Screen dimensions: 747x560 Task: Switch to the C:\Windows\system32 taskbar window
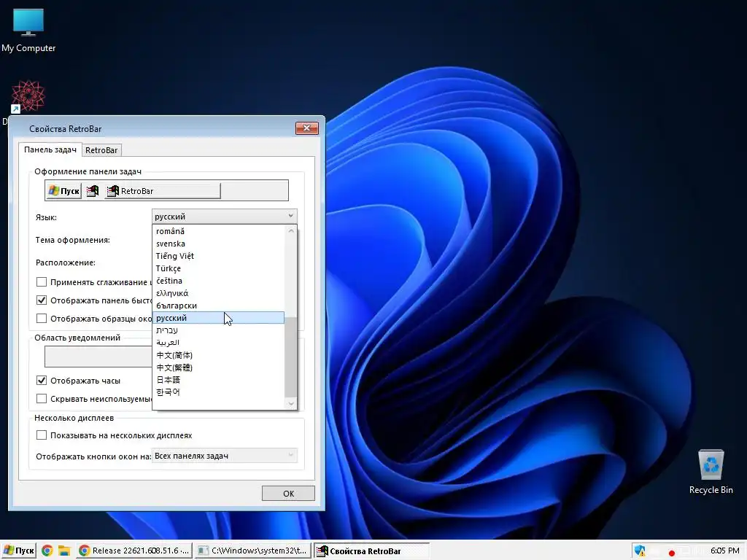[253, 551]
